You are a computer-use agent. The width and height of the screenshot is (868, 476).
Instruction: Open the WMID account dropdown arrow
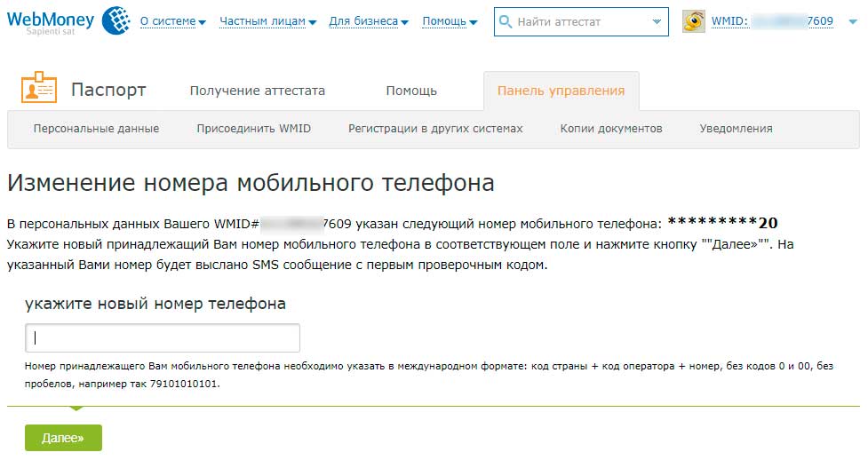coord(853,21)
